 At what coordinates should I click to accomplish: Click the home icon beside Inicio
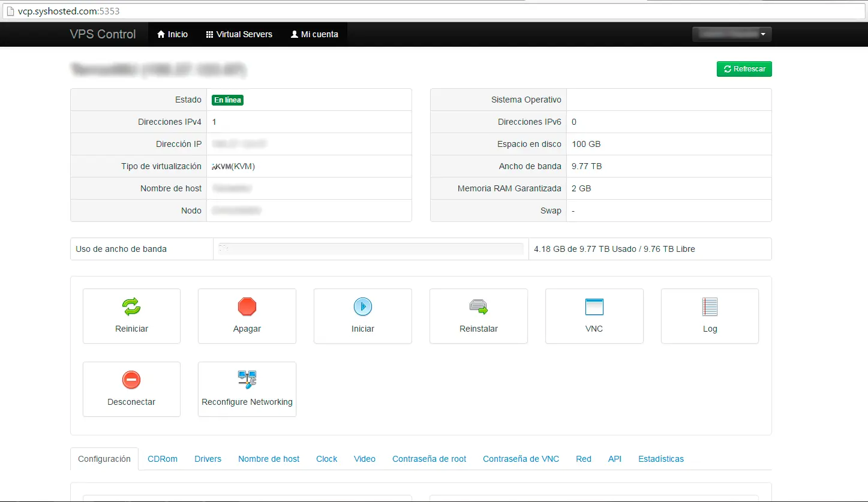tap(161, 34)
